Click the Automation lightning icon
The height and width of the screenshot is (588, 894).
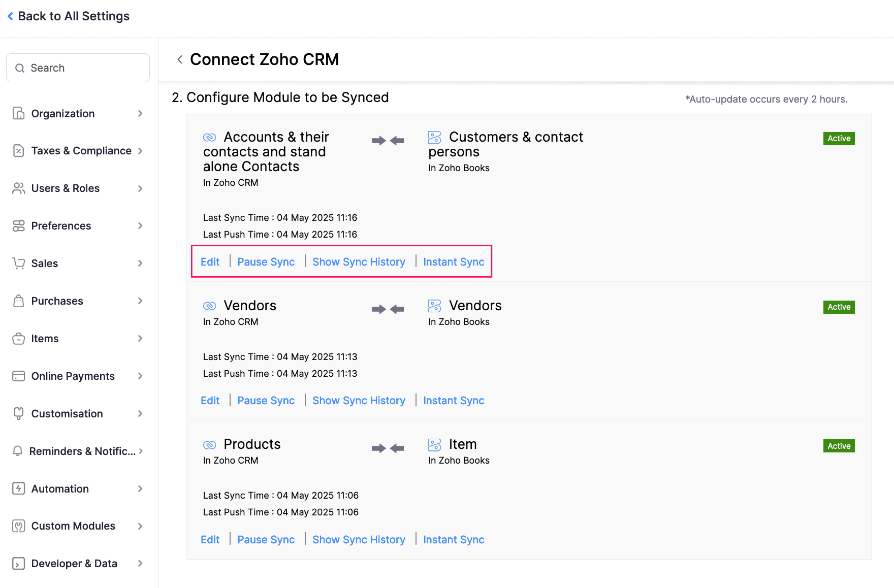pos(19,488)
